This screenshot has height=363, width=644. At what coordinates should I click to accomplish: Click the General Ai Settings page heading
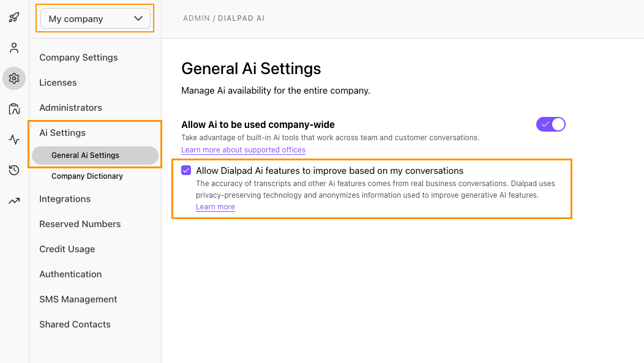click(251, 69)
